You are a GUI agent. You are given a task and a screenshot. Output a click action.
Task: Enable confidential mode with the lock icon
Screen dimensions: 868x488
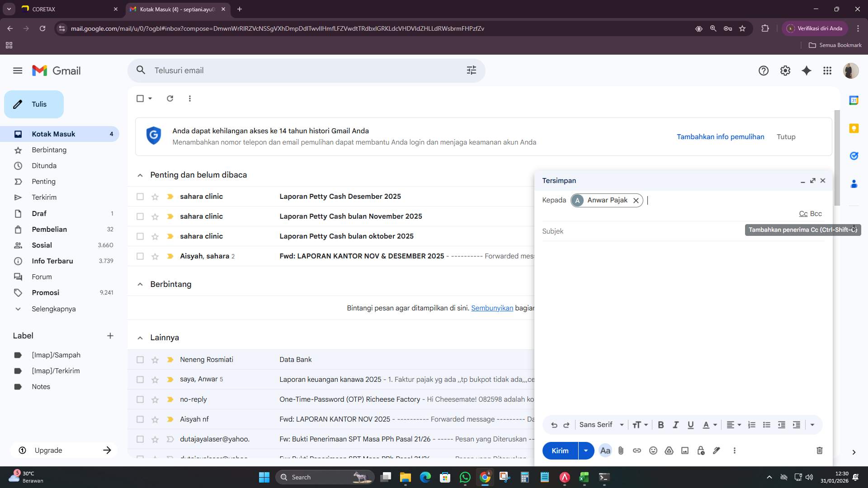[x=701, y=450]
